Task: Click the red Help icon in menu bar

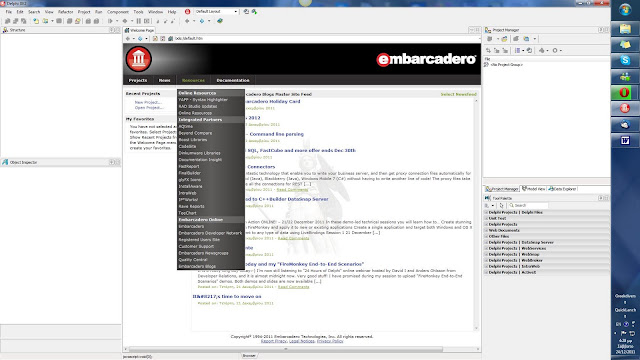Action: [x=187, y=11]
